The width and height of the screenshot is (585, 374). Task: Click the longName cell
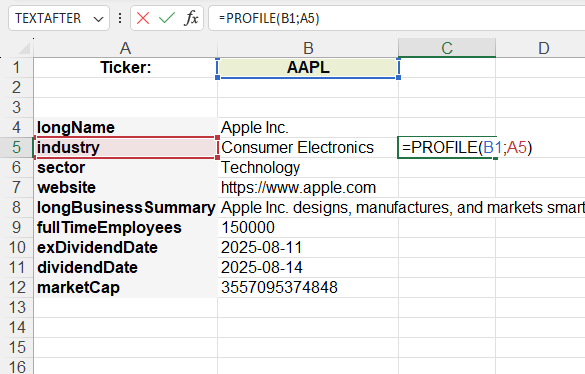pos(125,127)
